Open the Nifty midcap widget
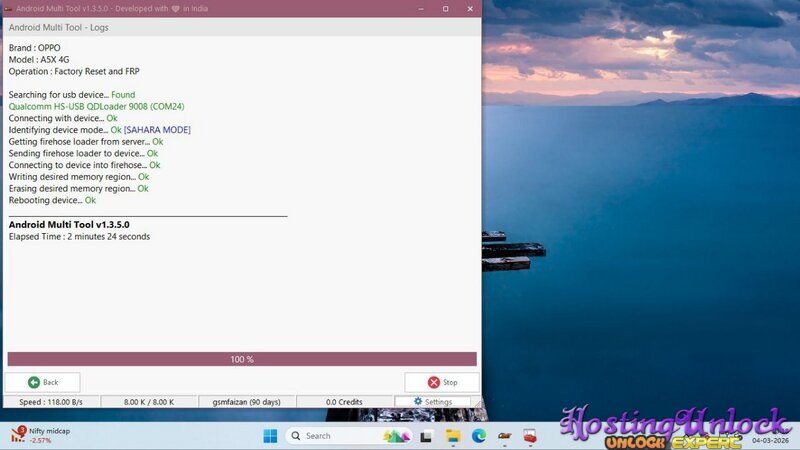 coord(40,435)
